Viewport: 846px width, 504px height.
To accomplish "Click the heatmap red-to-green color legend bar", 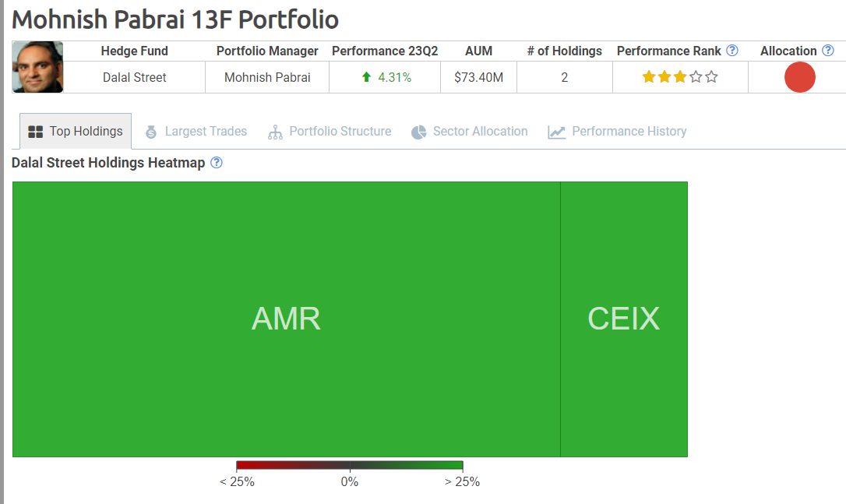I will pos(350,465).
